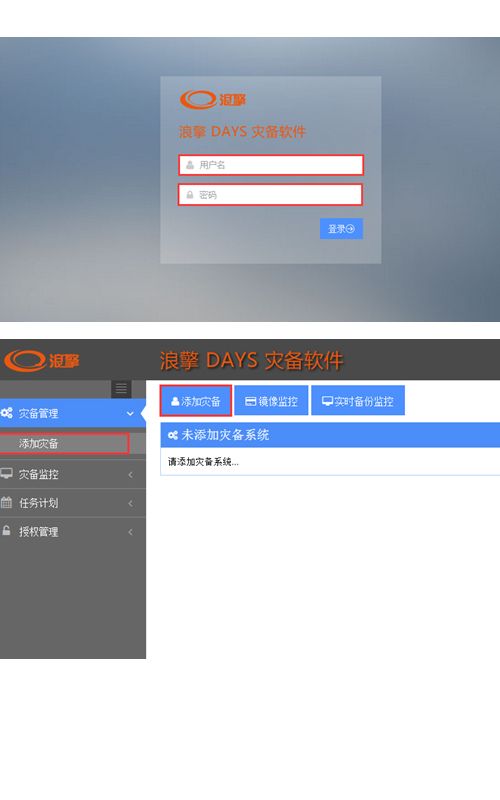Viewport: 500px width, 800px height.
Task: Open the 实时备份监控 tab
Action: (x=358, y=401)
